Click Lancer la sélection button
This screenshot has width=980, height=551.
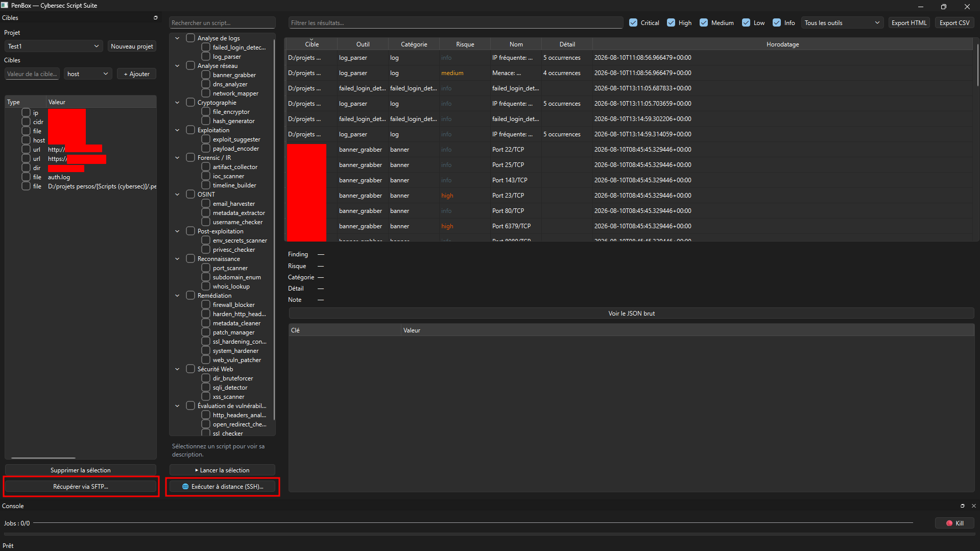[x=222, y=470]
